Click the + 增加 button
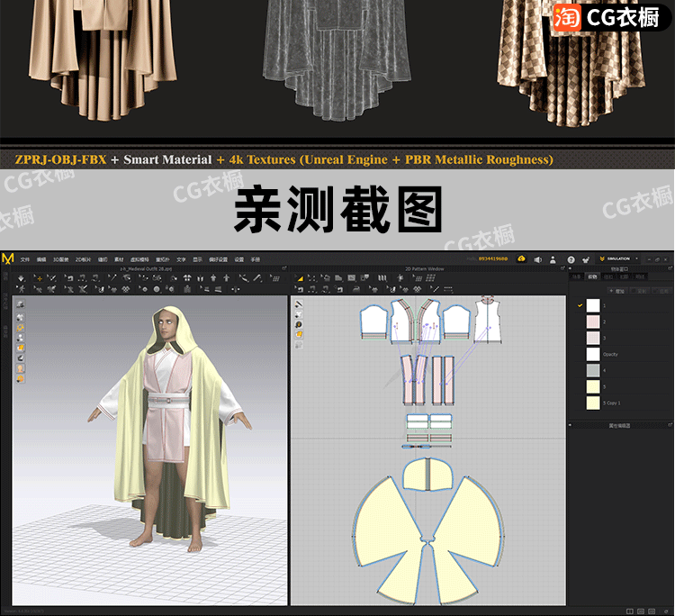 coord(617,291)
